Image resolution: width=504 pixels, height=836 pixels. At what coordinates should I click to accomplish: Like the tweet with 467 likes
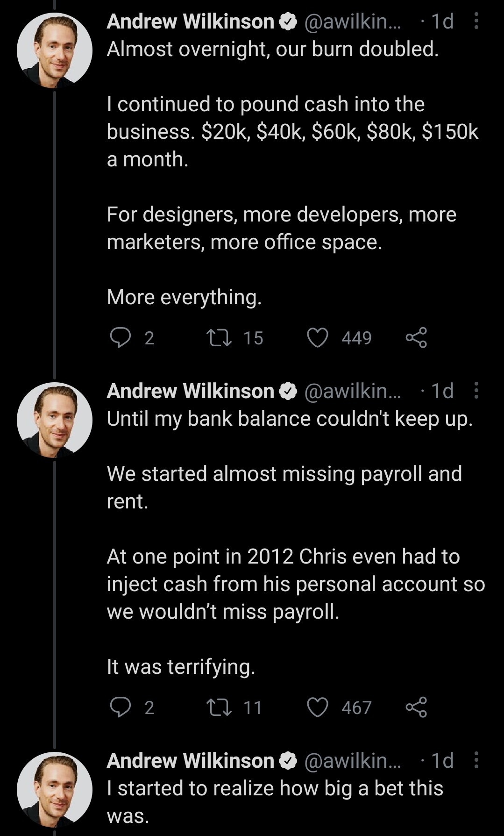(x=318, y=707)
